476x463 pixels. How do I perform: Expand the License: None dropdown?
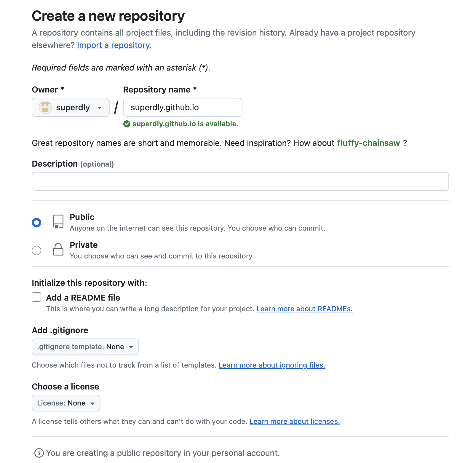pos(66,403)
